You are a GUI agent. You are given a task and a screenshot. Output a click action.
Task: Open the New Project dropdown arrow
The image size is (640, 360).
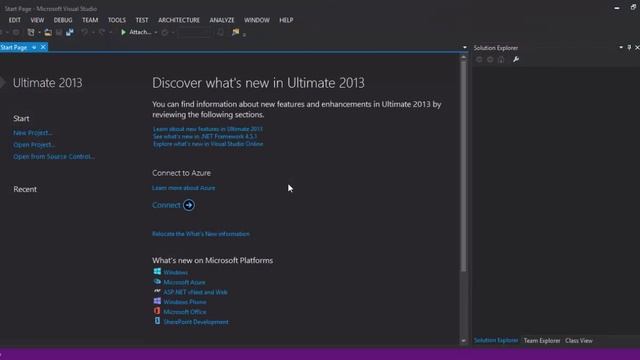pyautogui.click(x=39, y=32)
